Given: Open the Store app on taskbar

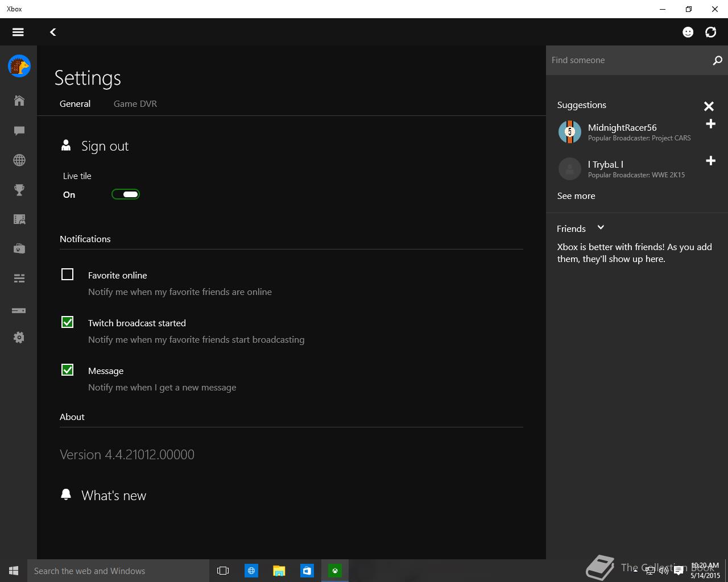Looking at the screenshot, I should tap(307, 571).
